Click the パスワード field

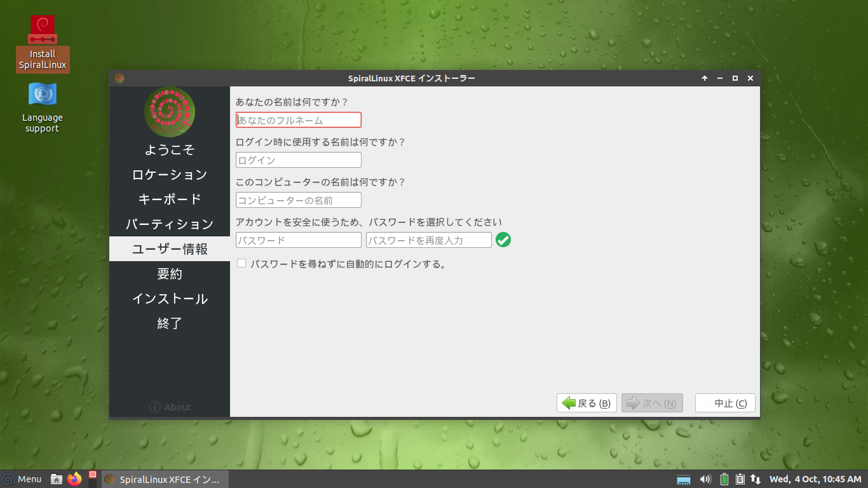pyautogui.click(x=299, y=240)
